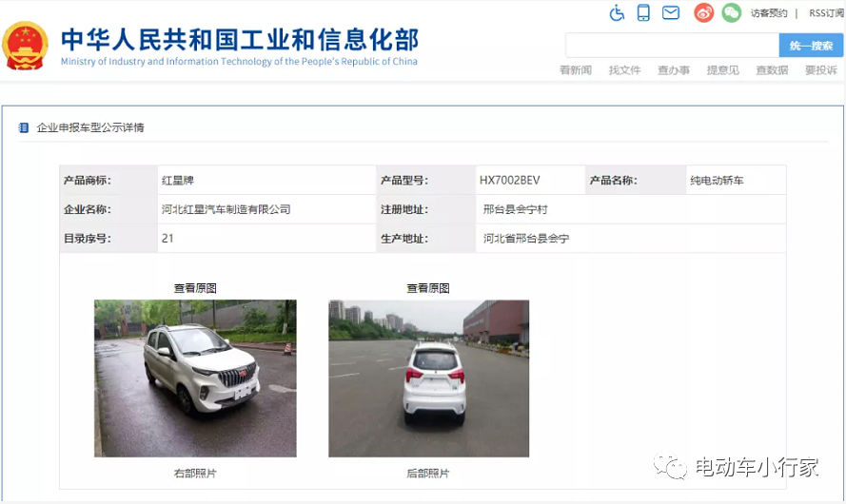
Task: Open the 查办事 menu item
Action: (674, 70)
